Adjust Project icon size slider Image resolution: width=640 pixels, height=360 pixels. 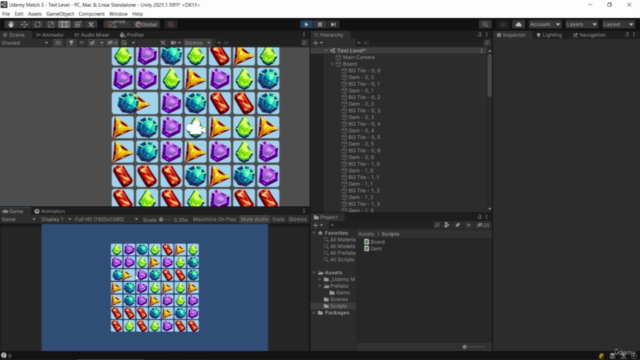[x=474, y=347]
